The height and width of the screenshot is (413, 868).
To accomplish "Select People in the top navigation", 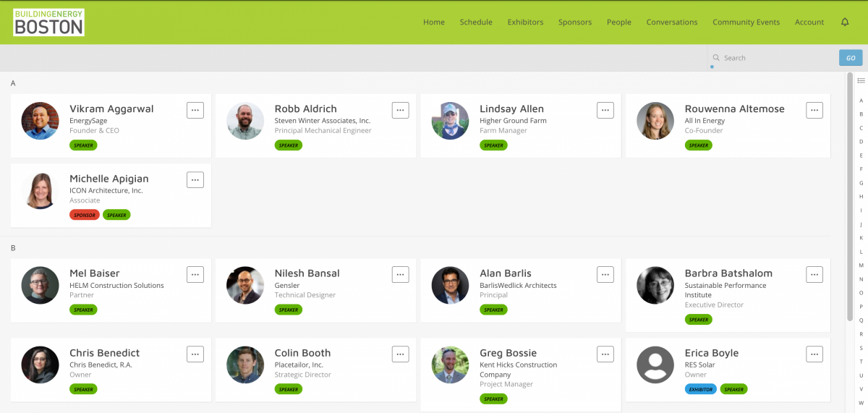I will coord(619,22).
